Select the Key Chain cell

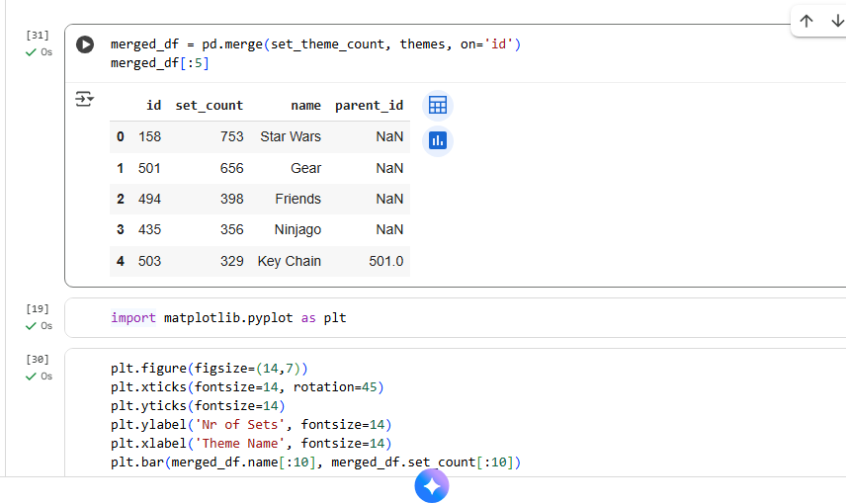click(290, 261)
